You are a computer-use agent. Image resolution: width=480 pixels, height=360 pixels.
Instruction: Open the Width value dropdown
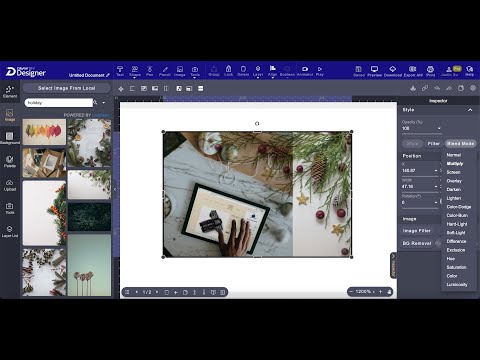[x=436, y=186]
